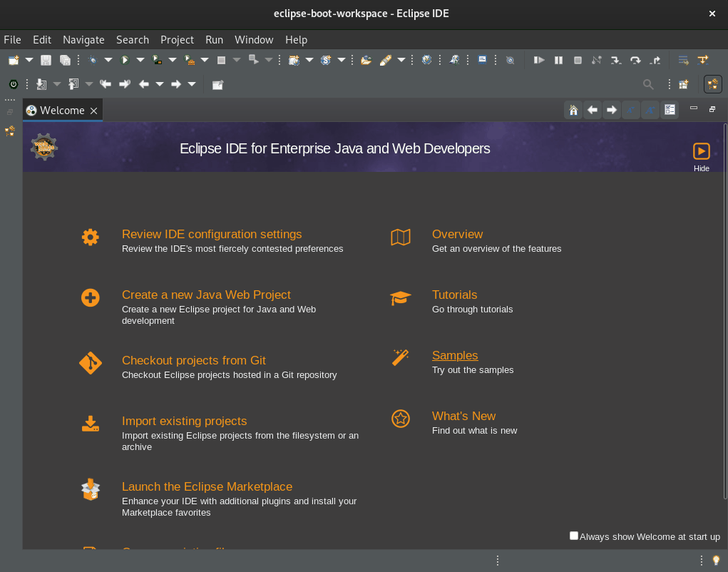Click the new Spring Starter project icon
728x572 pixels.
[x=326, y=60]
